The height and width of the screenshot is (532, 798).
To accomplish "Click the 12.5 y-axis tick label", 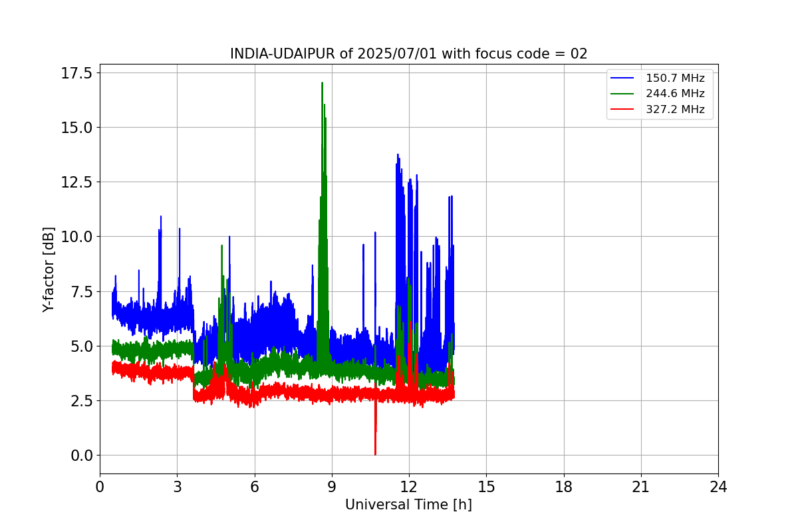I will point(76,182).
